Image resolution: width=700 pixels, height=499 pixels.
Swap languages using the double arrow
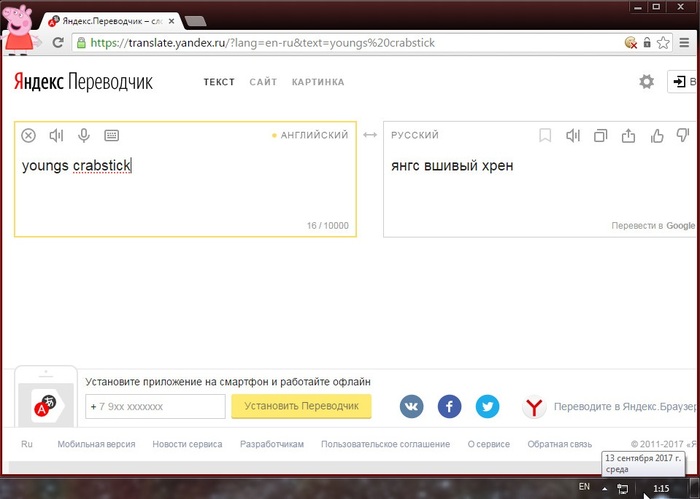click(369, 135)
